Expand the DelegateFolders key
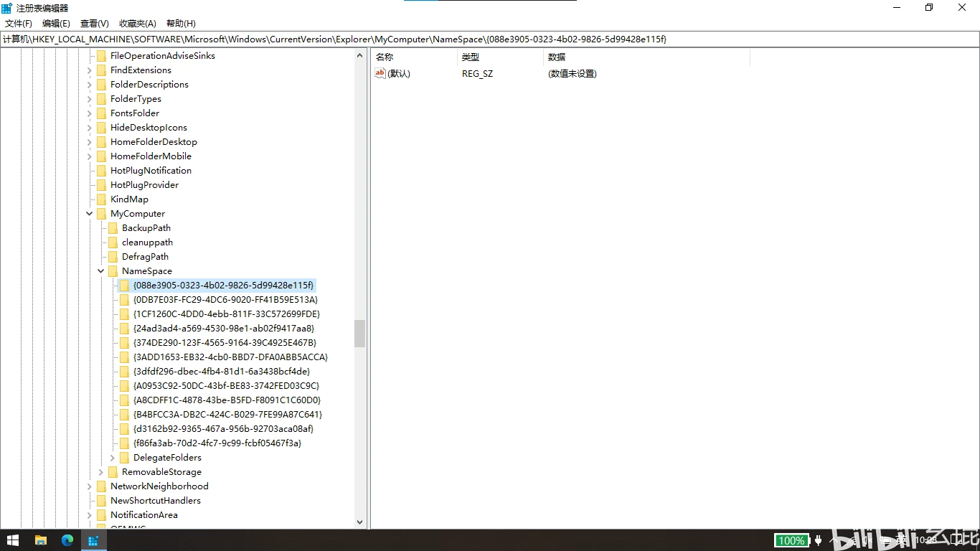The height and width of the screenshot is (551, 980). (113, 458)
